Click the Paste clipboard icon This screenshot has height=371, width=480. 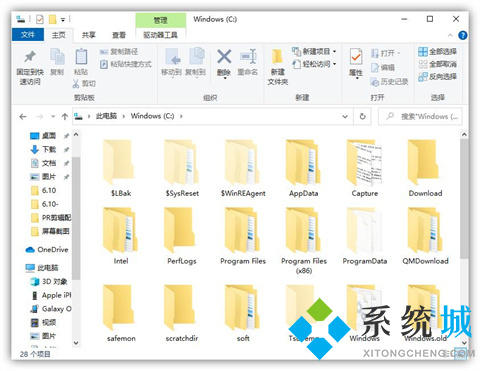pyautogui.click(x=81, y=57)
